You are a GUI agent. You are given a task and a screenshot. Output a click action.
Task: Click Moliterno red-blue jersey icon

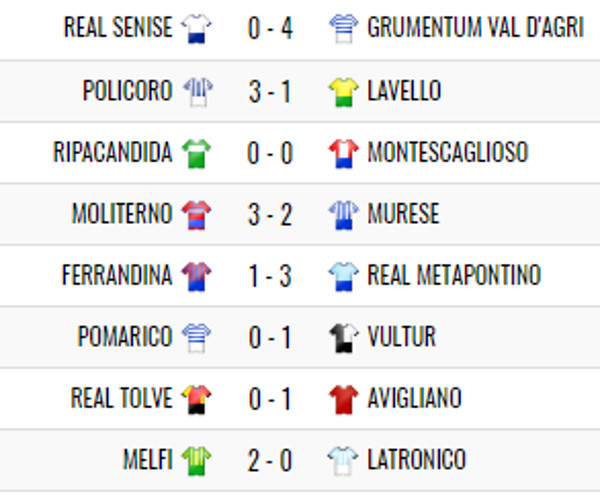click(x=196, y=215)
